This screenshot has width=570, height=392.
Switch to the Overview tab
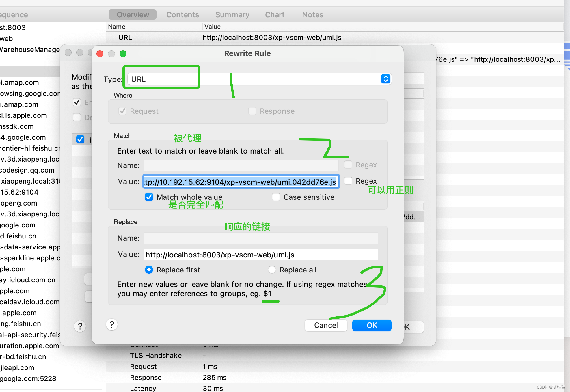click(x=133, y=15)
